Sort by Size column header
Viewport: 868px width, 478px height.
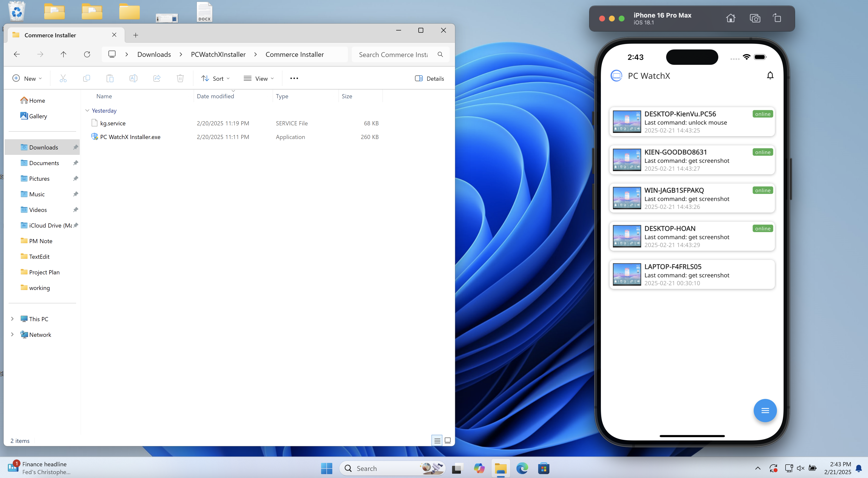(347, 96)
